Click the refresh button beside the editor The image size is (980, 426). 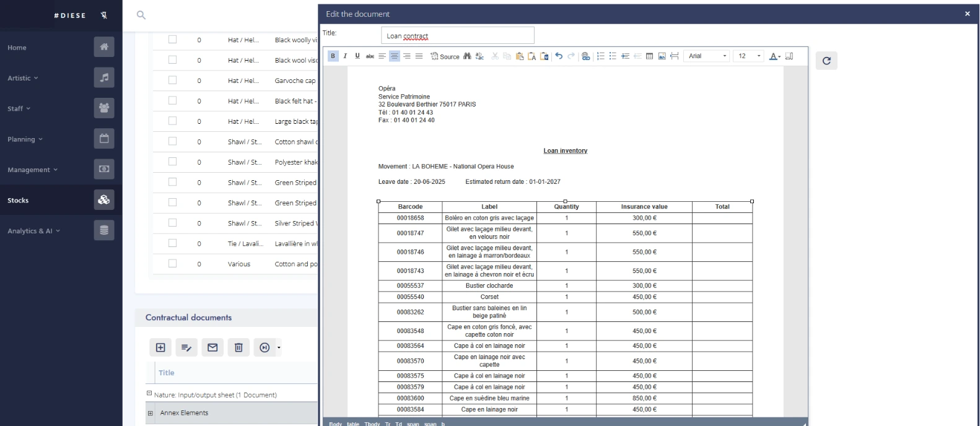[x=826, y=61]
